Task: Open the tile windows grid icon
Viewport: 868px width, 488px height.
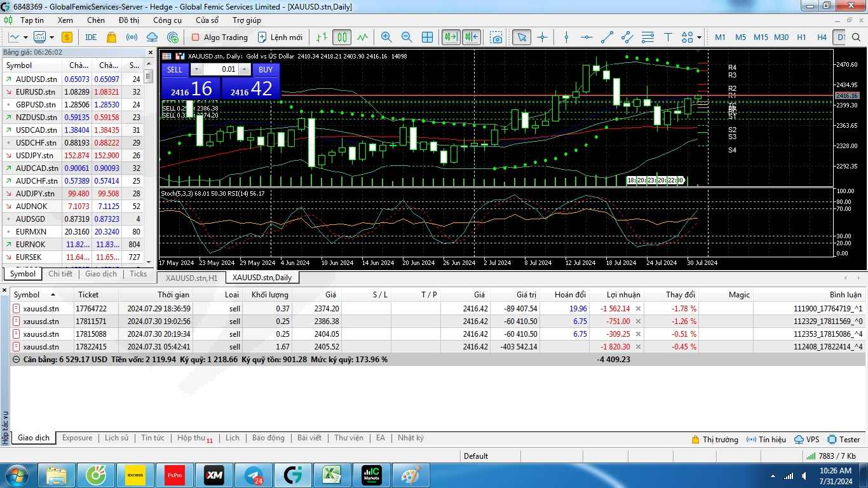Action: [x=427, y=37]
